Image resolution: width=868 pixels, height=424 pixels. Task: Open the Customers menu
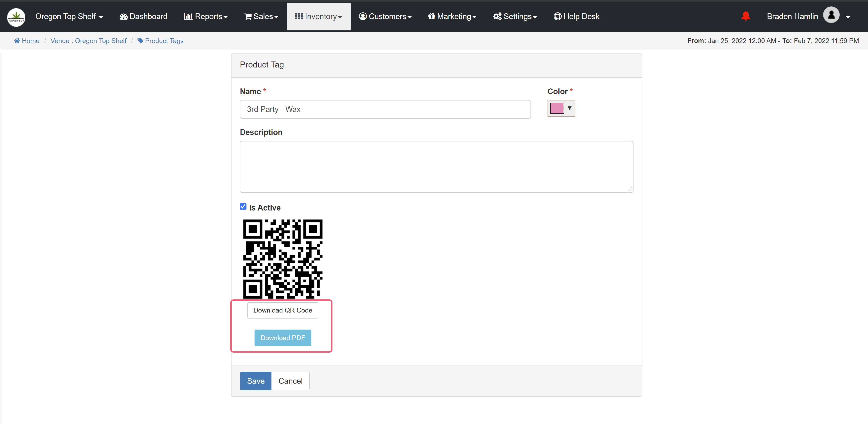click(x=385, y=17)
